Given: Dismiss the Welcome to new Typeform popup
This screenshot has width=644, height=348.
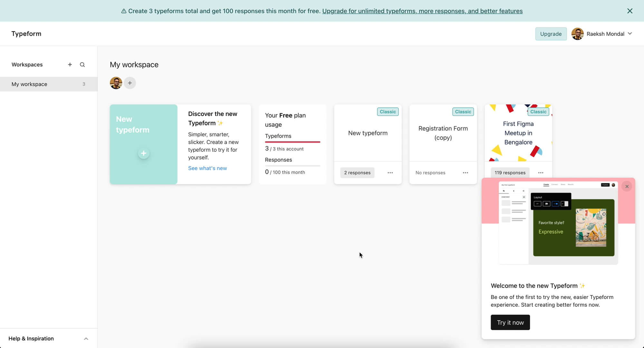Looking at the screenshot, I should [627, 186].
